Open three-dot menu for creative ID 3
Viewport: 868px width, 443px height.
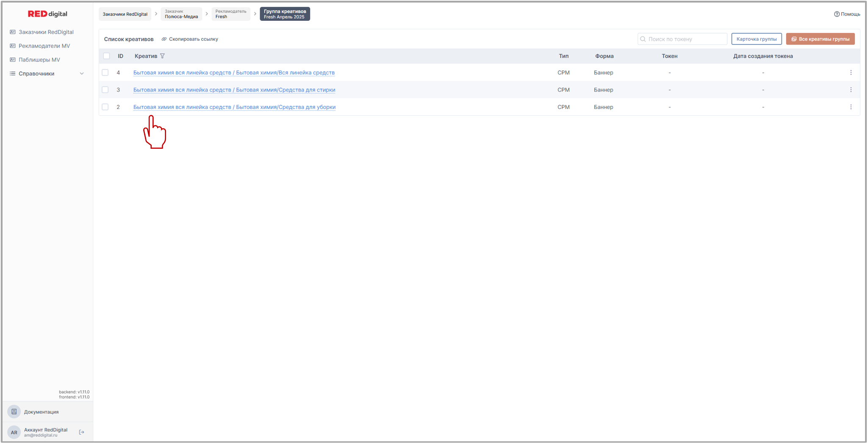pos(851,90)
